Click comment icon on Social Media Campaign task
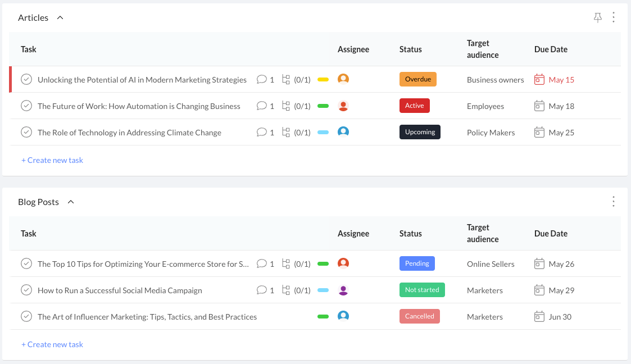Screen dimensions: 631x364 pos(262,290)
